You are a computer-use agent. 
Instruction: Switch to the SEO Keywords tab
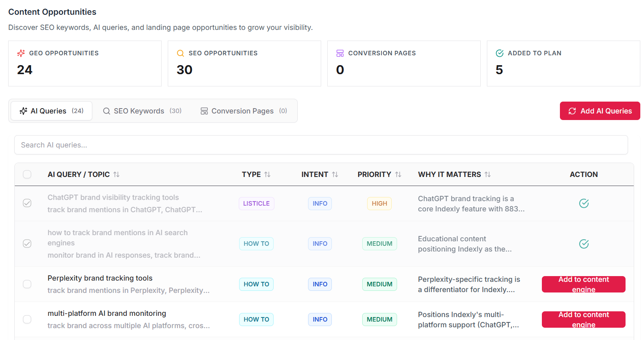pos(142,111)
